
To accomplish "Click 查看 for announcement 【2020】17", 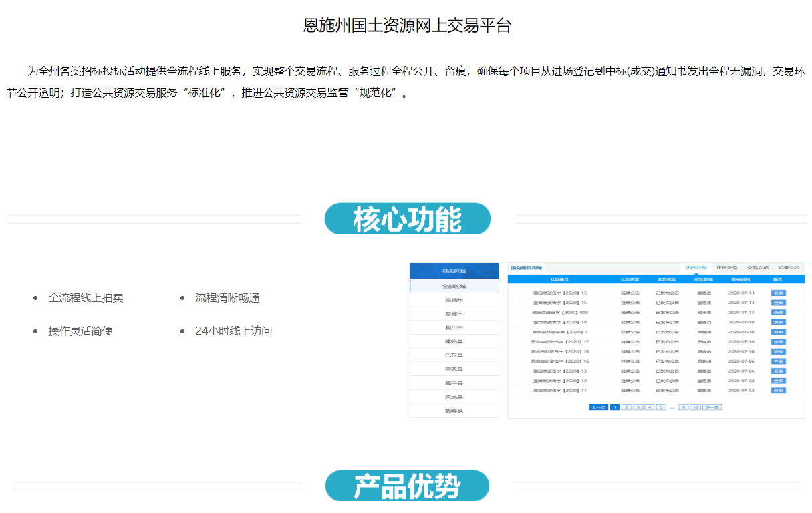I will pos(778,341).
